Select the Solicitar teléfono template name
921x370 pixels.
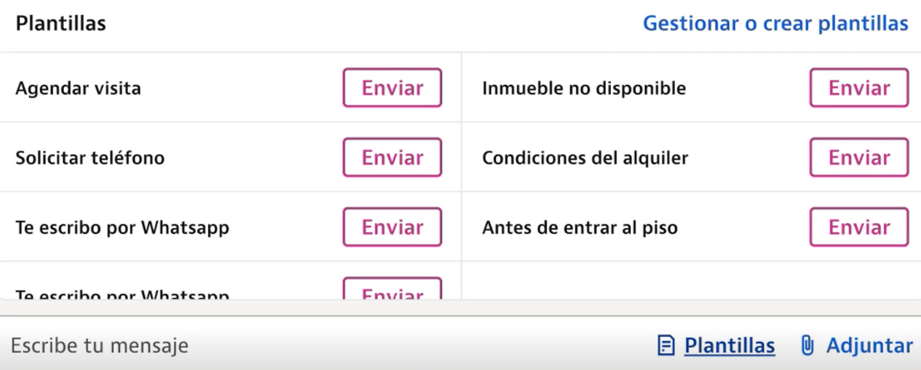90,158
